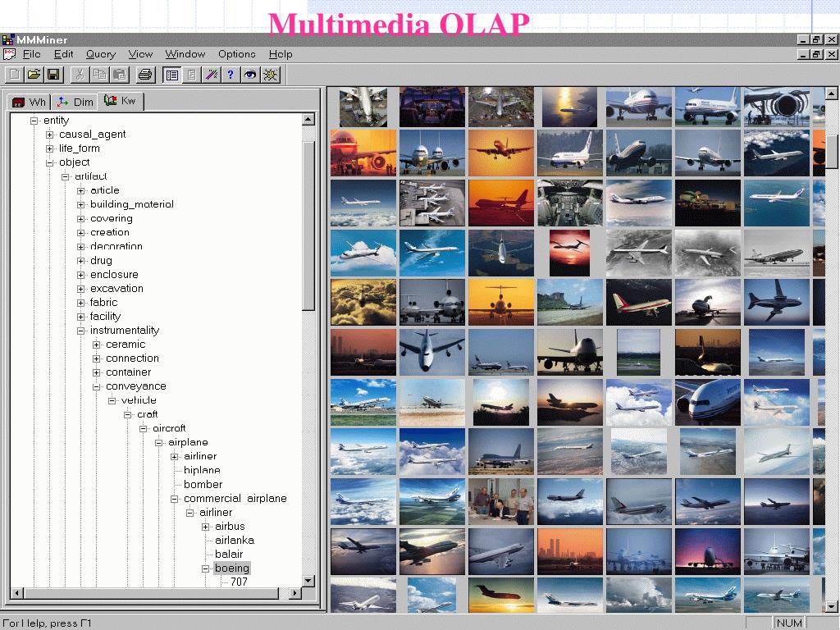Click the tree horizontal scroll right arrow
This screenshot has height=630, width=840.
[x=294, y=593]
